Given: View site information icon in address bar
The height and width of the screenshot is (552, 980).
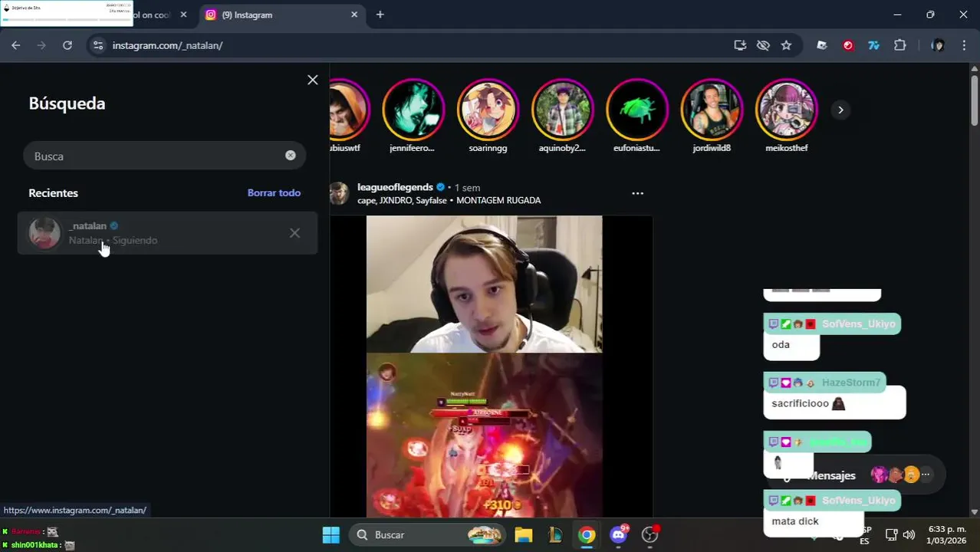Looking at the screenshot, I should pos(97,45).
